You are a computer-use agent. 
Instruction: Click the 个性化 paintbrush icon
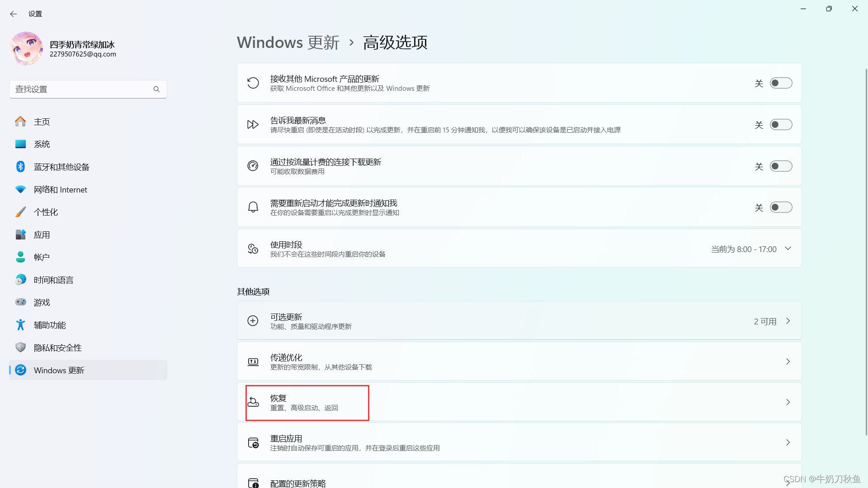(x=20, y=212)
